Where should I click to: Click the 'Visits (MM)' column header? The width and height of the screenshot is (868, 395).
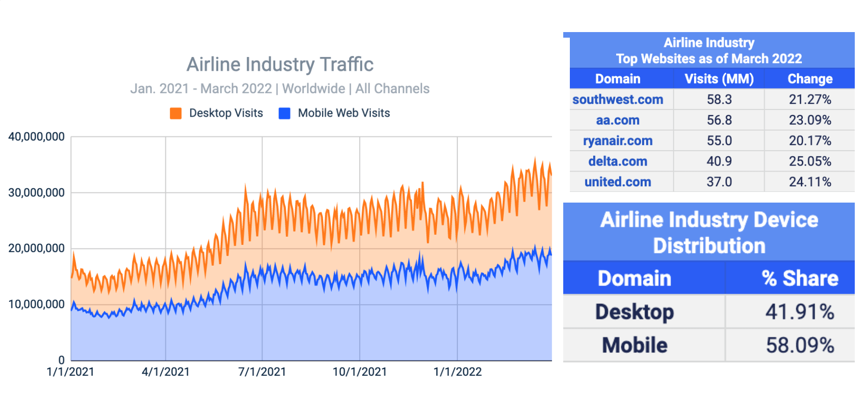point(719,79)
